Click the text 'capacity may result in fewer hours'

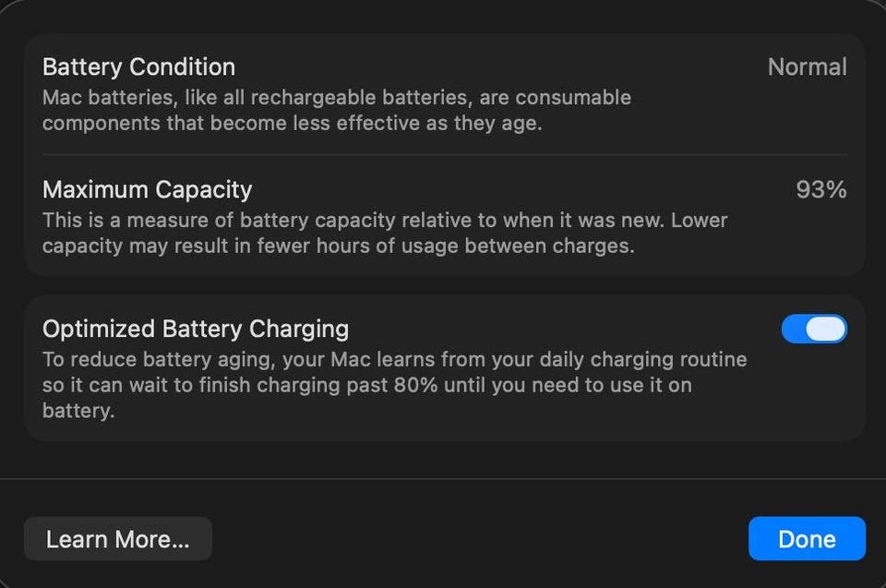(x=185, y=246)
